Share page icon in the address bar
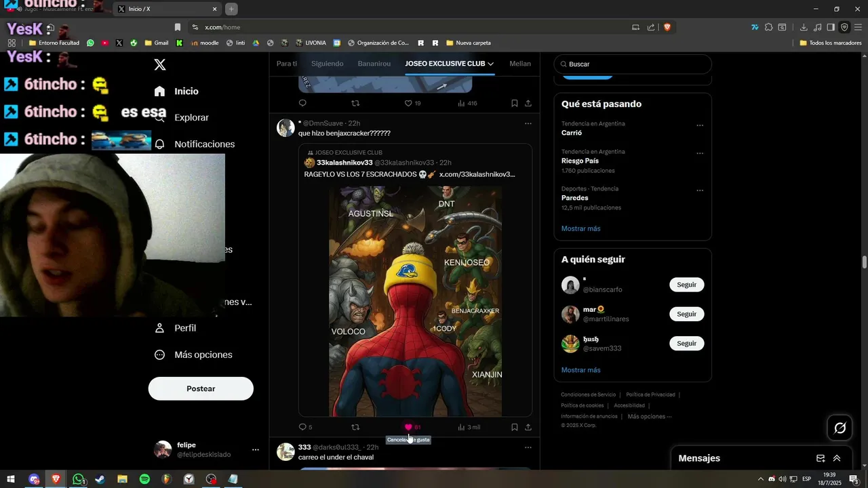This screenshot has height=488, width=868. tap(651, 27)
